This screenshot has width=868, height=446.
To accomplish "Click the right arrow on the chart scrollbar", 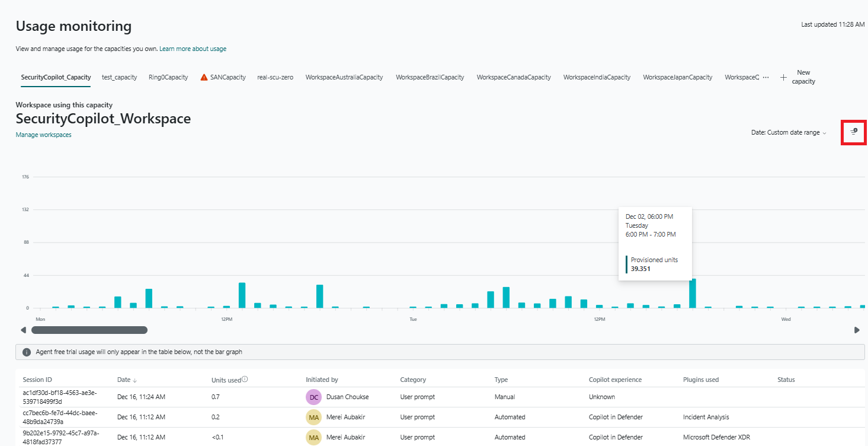I will [x=857, y=330].
